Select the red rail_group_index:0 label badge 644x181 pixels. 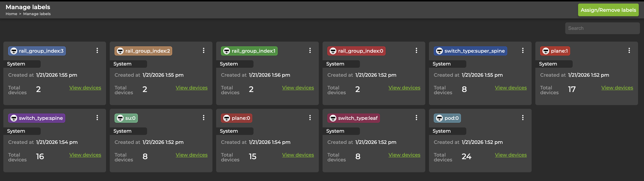(x=356, y=51)
